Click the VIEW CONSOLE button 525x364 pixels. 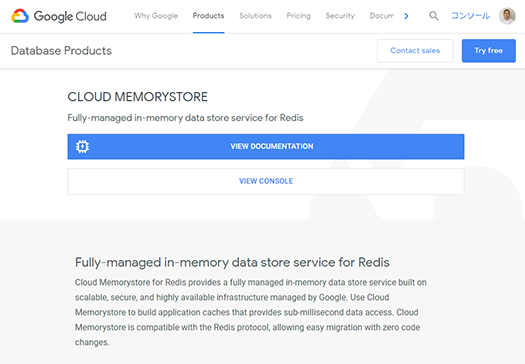point(266,181)
